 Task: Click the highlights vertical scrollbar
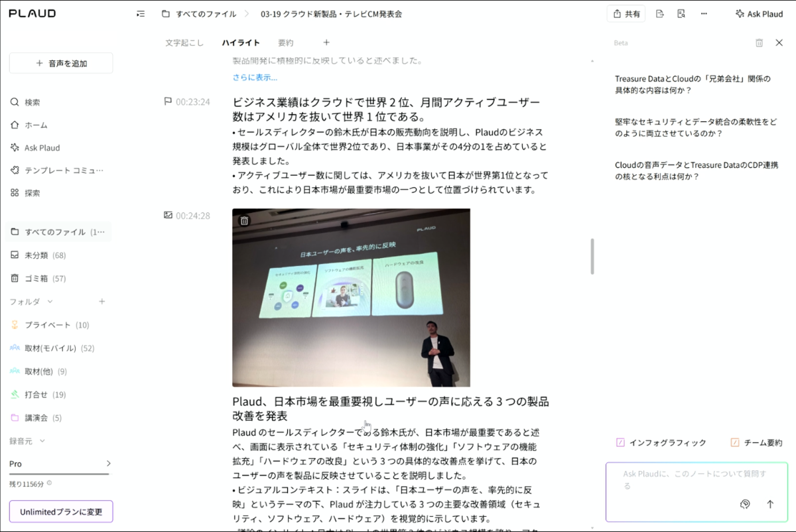[x=592, y=257]
